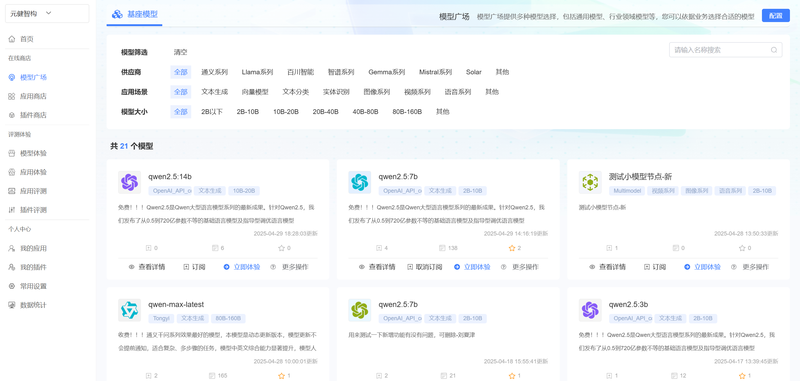The height and width of the screenshot is (381, 800).
Task: Click the qwen2.5:3b purple model logo
Action: coord(590,310)
